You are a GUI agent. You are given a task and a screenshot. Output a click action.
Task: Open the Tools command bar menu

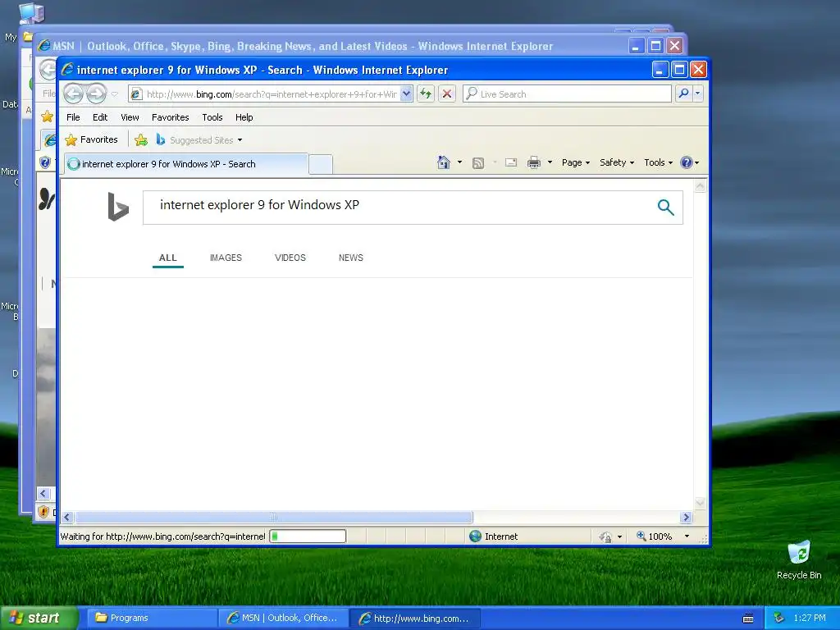pyautogui.click(x=658, y=162)
